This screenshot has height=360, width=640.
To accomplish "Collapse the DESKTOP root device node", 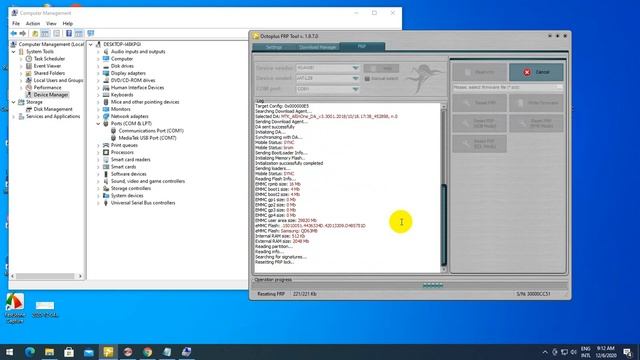I will coord(91,44).
